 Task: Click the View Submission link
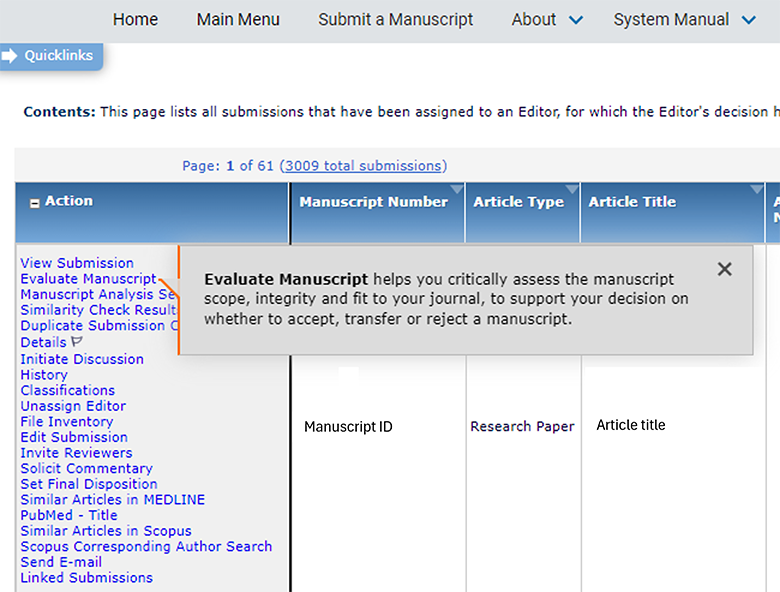pos(77,263)
